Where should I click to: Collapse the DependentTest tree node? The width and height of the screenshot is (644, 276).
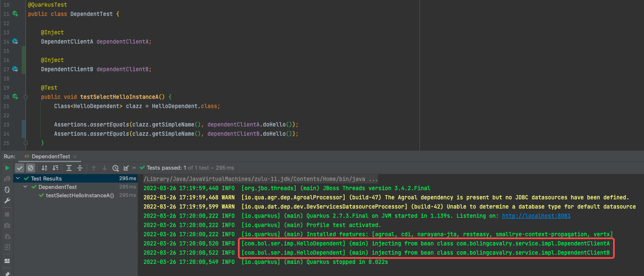[26, 187]
